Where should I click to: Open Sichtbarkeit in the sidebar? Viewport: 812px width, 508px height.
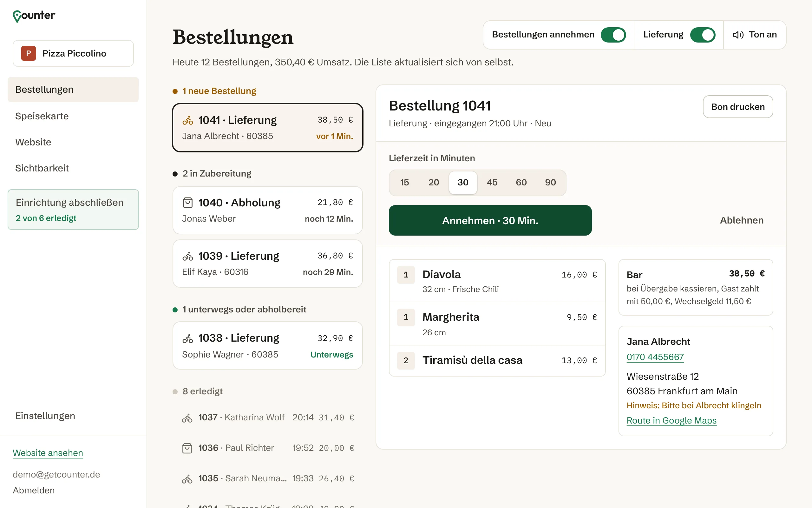[73, 168]
